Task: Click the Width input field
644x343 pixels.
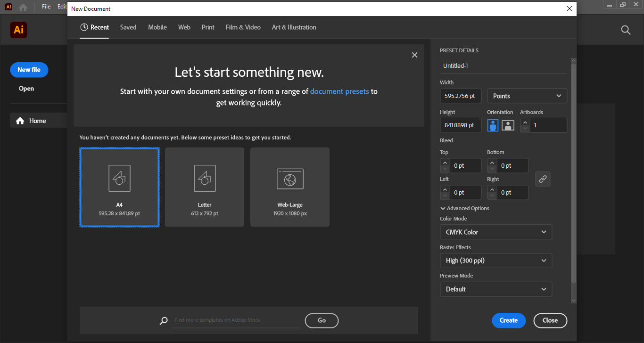Action: (x=460, y=96)
